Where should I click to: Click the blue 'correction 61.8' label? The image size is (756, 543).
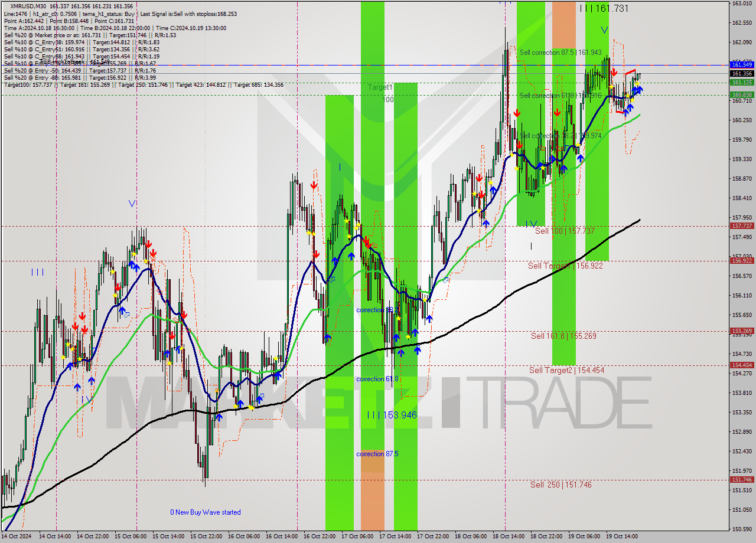point(377,379)
